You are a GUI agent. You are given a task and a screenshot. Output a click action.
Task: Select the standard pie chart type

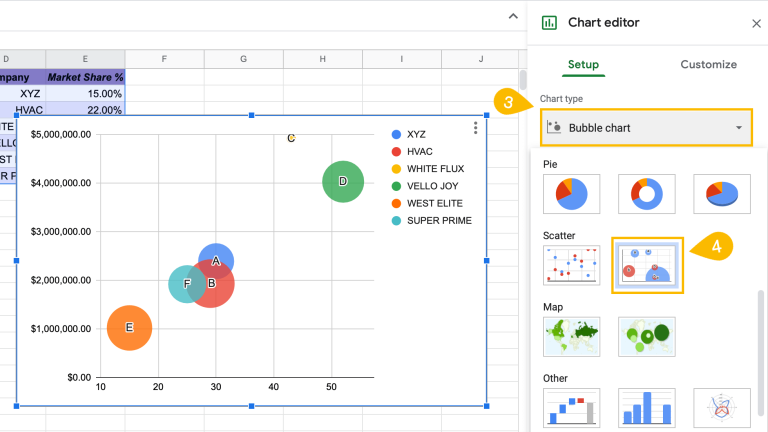[572, 194]
